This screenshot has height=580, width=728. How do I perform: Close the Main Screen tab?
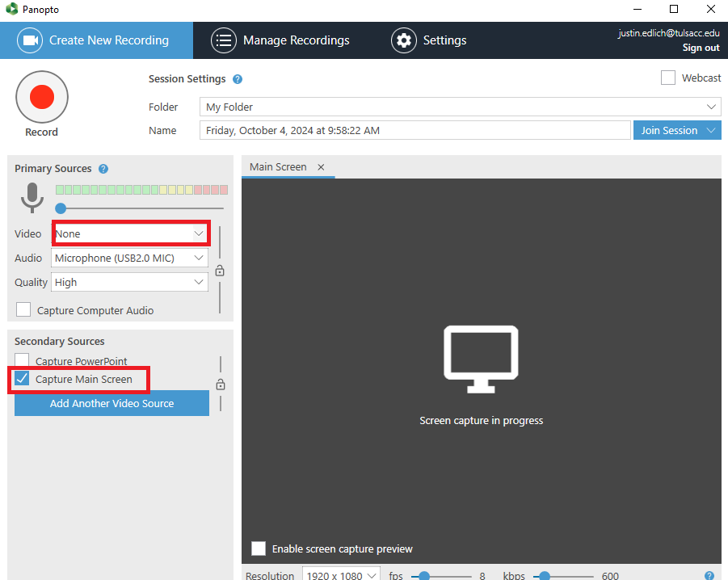tap(321, 167)
